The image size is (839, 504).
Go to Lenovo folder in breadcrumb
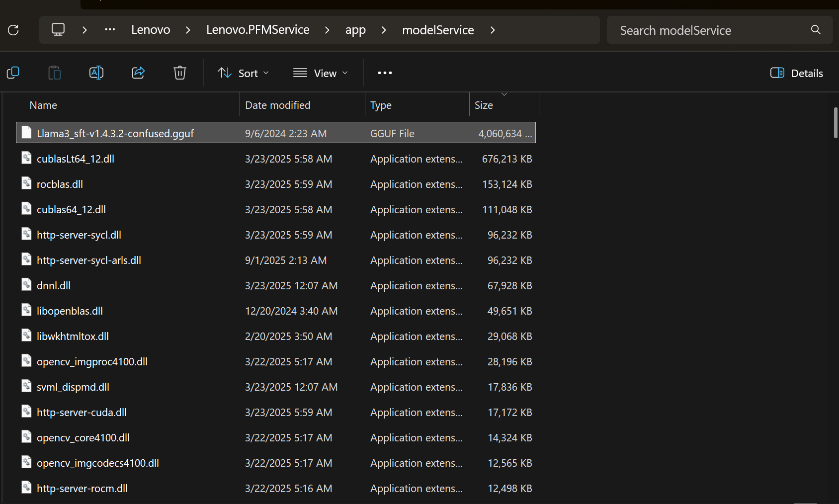(x=151, y=30)
